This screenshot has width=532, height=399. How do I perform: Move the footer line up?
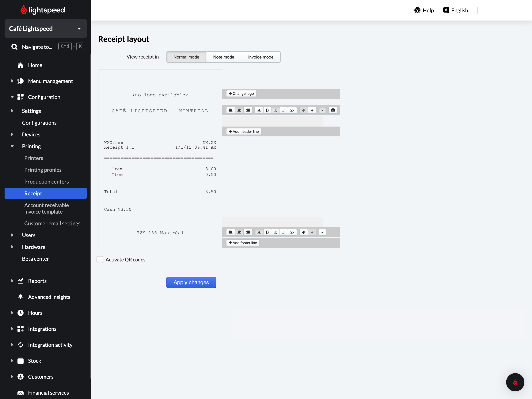tap(303, 232)
